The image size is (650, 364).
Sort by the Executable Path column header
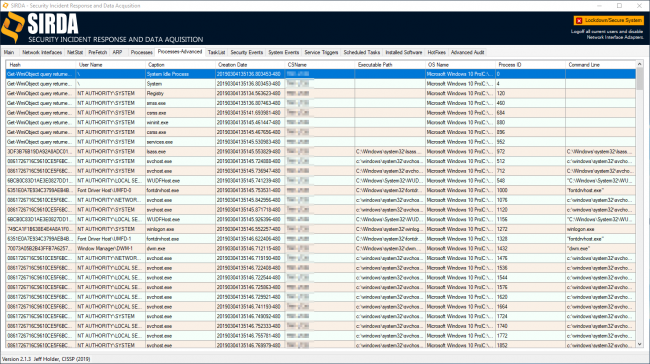click(390, 65)
